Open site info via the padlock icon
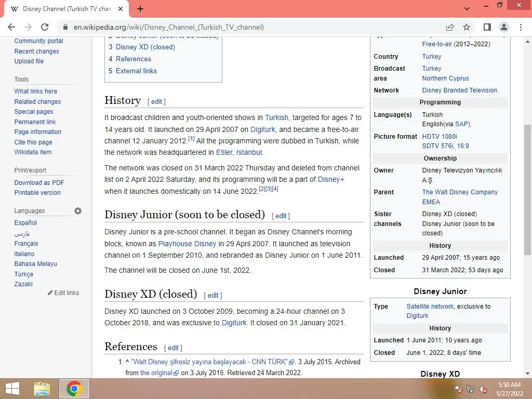 65,27
